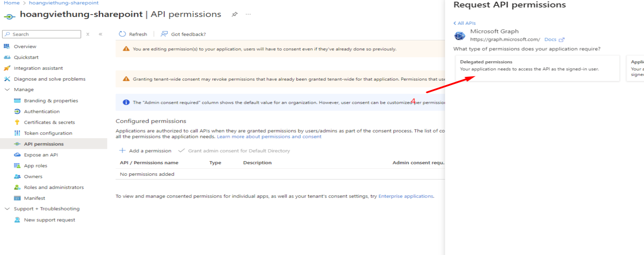Screen dimensions: 644x255
Task: Click the app registration icon beside the title
Action: (x=10, y=16)
